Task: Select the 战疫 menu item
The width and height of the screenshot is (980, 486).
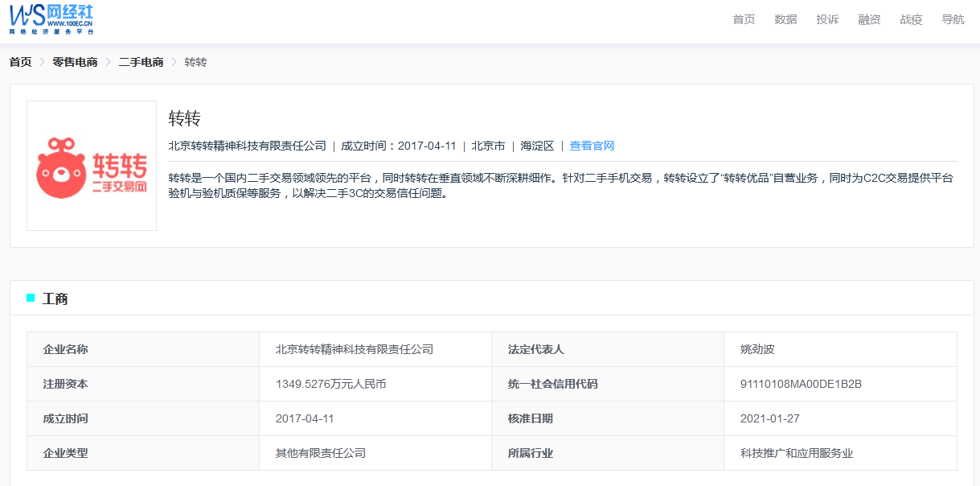Action: coord(911,19)
